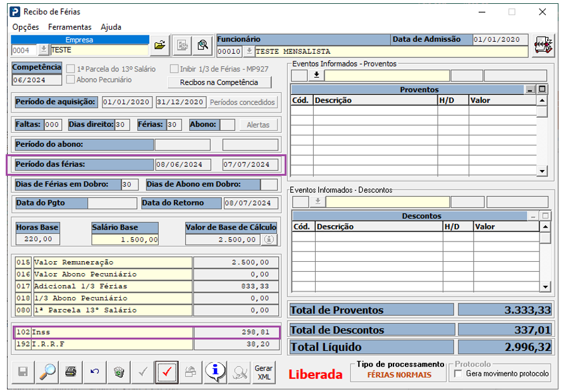Toggle the Abono Pecuniário checkbox
The width and height of the screenshot is (561, 392).
point(71,80)
